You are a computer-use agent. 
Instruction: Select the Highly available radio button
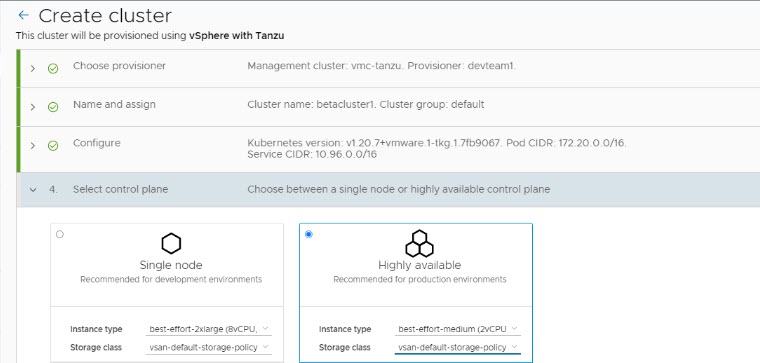(309, 235)
